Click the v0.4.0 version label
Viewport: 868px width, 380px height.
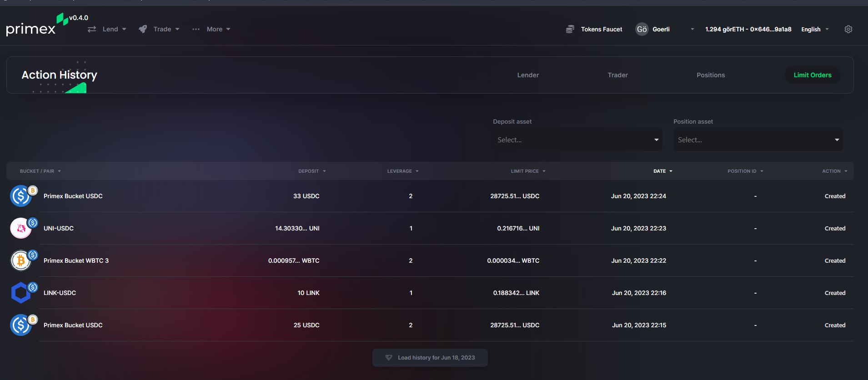(79, 18)
